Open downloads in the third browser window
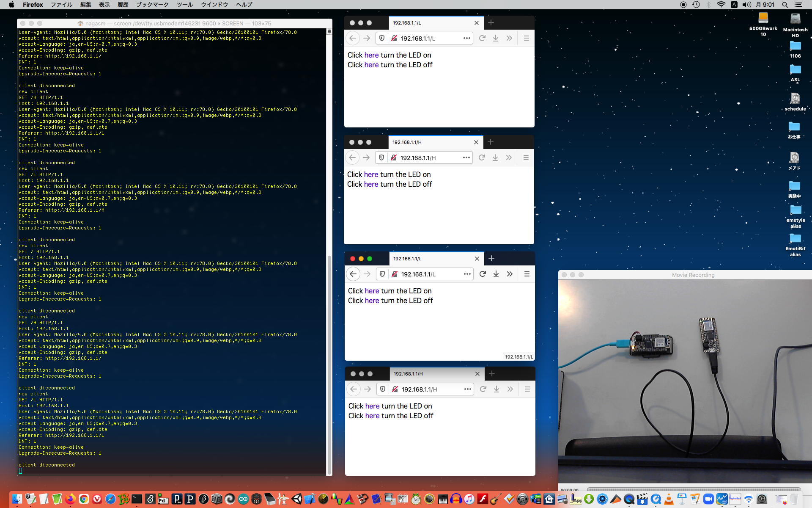The height and width of the screenshot is (508, 812). click(x=496, y=274)
